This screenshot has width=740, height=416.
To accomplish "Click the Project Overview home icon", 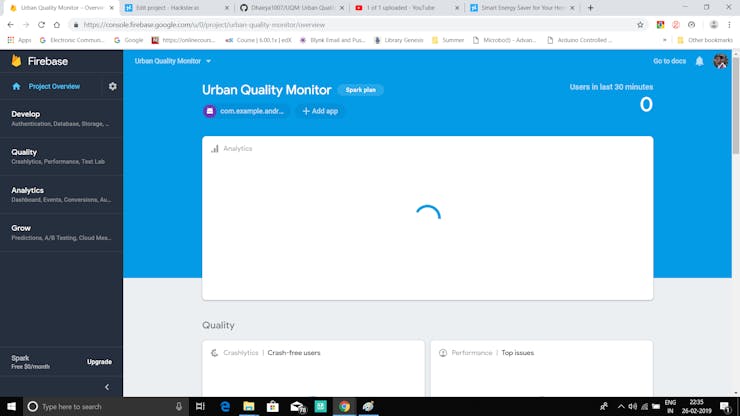I will coord(17,86).
